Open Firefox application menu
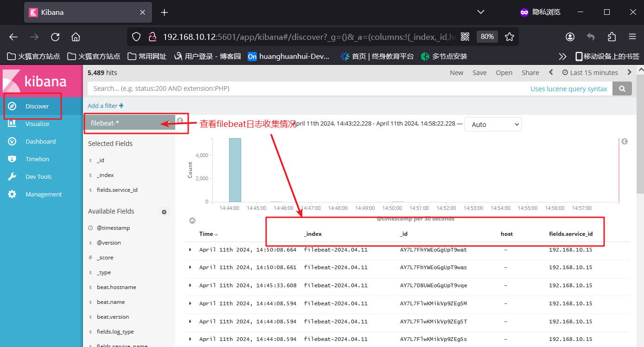The image size is (644, 347). tap(632, 37)
